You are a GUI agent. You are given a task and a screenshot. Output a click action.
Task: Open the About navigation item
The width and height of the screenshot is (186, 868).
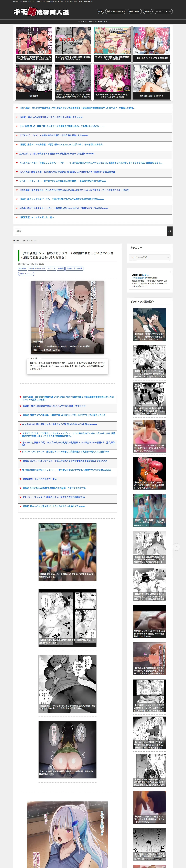point(148,11)
